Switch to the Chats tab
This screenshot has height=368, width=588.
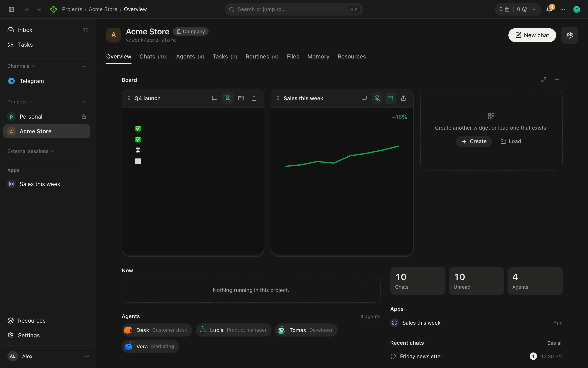[153, 56]
